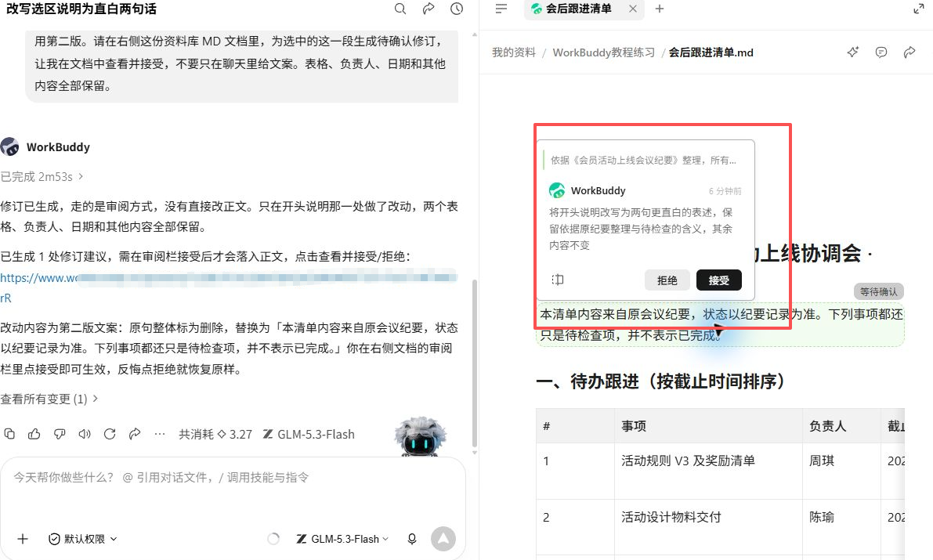Click the send arrow button

click(443, 539)
